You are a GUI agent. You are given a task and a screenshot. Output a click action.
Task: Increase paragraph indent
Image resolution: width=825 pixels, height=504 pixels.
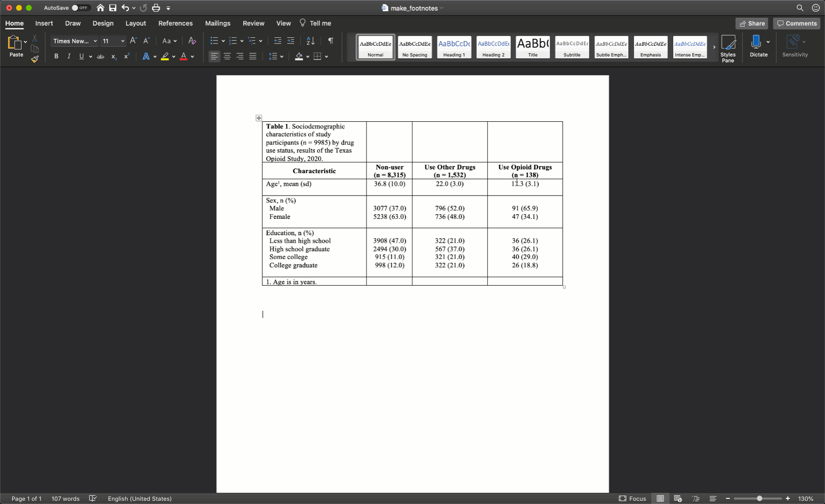[290, 41]
